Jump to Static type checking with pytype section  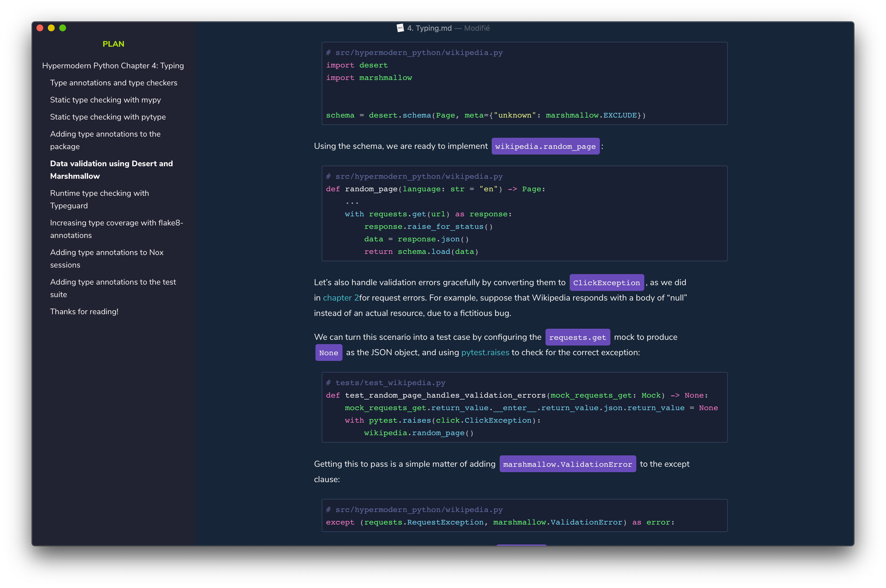coord(108,117)
